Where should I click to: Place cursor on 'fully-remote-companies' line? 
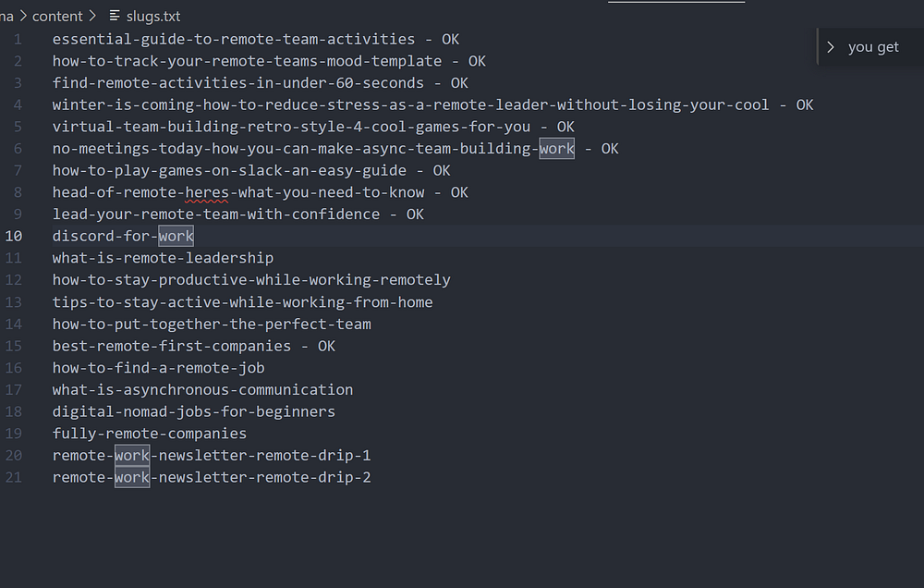click(149, 433)
